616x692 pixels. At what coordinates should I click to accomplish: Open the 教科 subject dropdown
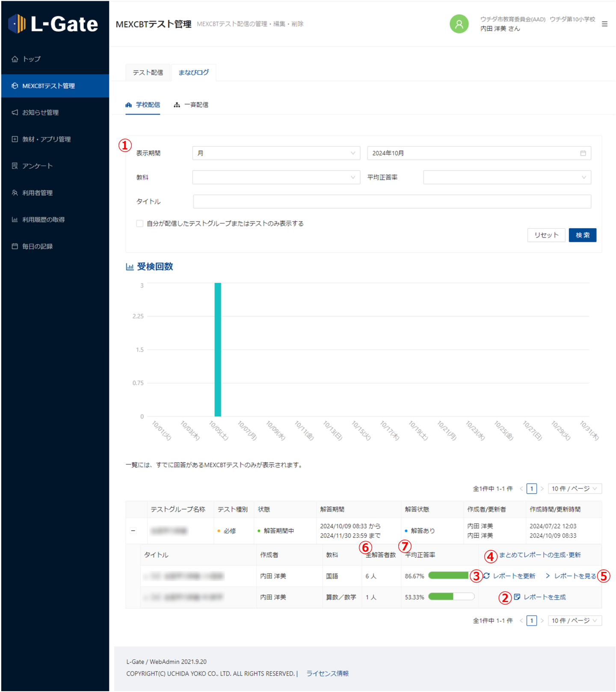(x=276, y=177)
